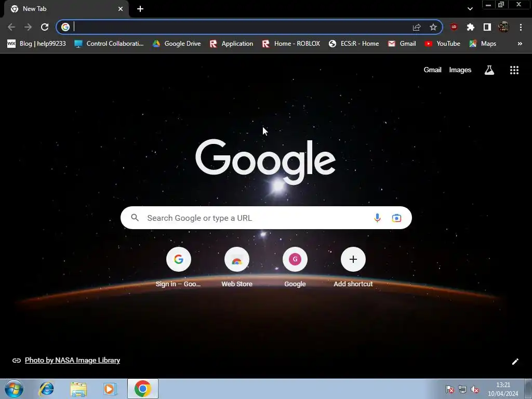Open the Web Store shortcut

[237, 268]
